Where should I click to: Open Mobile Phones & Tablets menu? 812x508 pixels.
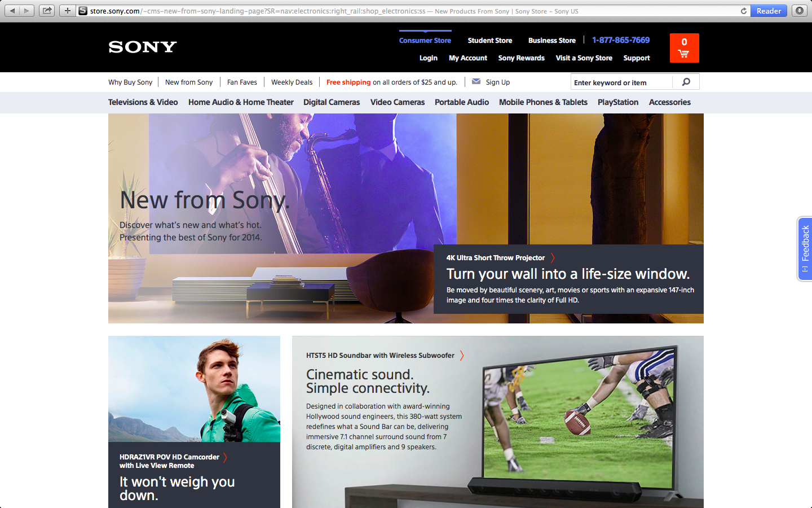click(x=543, y=102)
